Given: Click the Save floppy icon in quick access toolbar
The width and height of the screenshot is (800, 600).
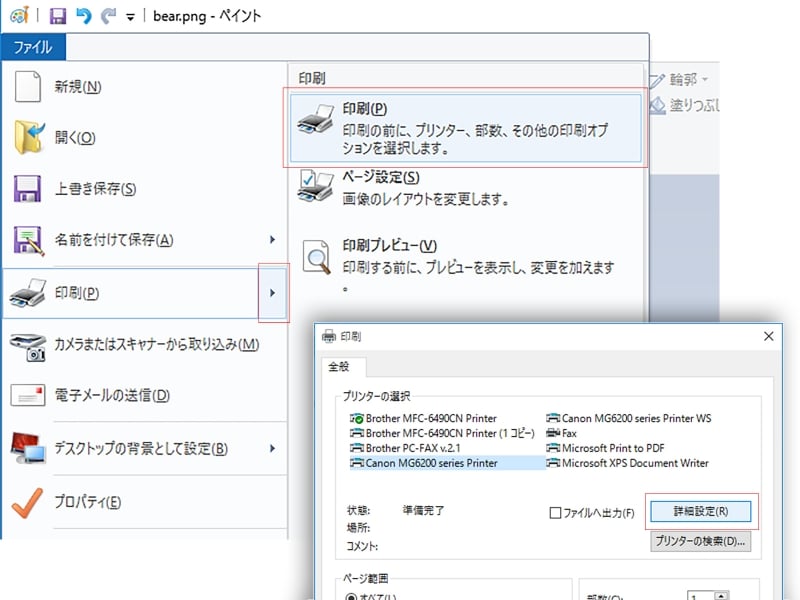Looking at the screenshot, I should click(58, 16).
